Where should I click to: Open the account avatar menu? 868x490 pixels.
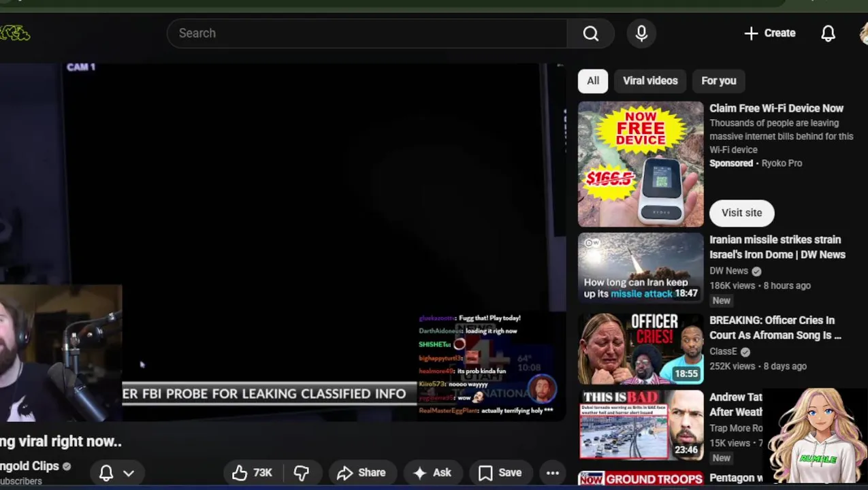click(863, 33)
